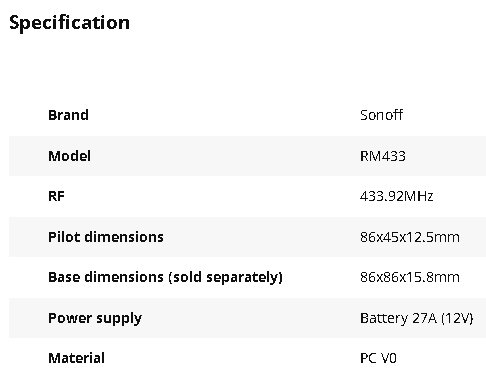Click the 86x45x12.5mm value
The height and width of the screenshot is (375, 486).
coord(410,237)
